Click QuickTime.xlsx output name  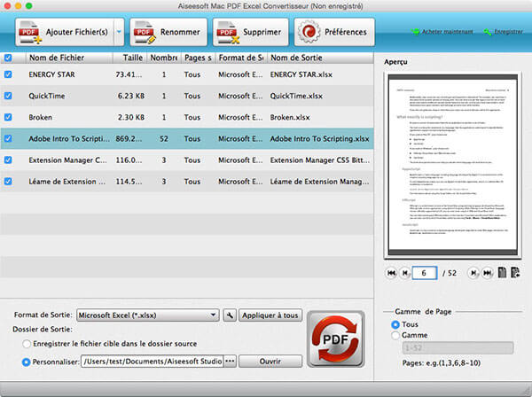point(296,96)
